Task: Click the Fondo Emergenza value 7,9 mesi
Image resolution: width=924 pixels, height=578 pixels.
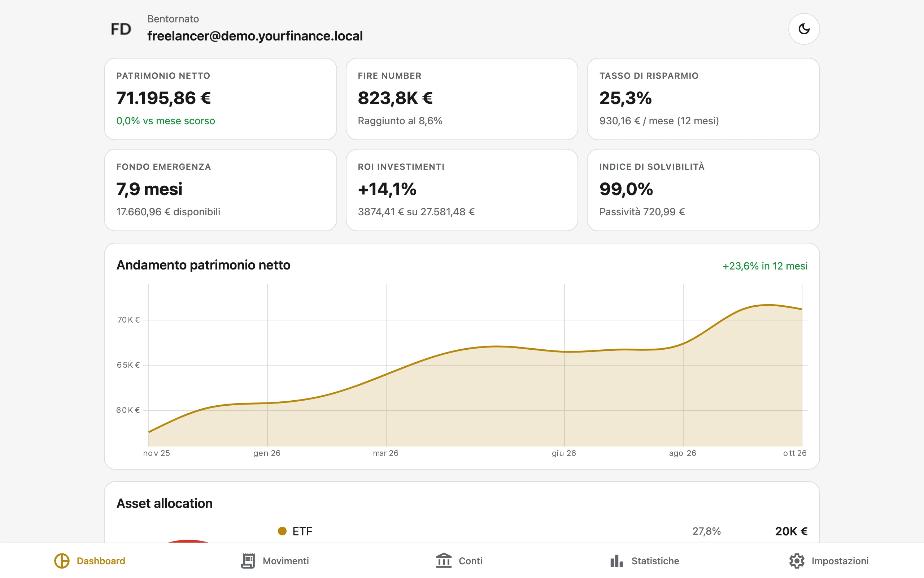Action: [149, 189]
